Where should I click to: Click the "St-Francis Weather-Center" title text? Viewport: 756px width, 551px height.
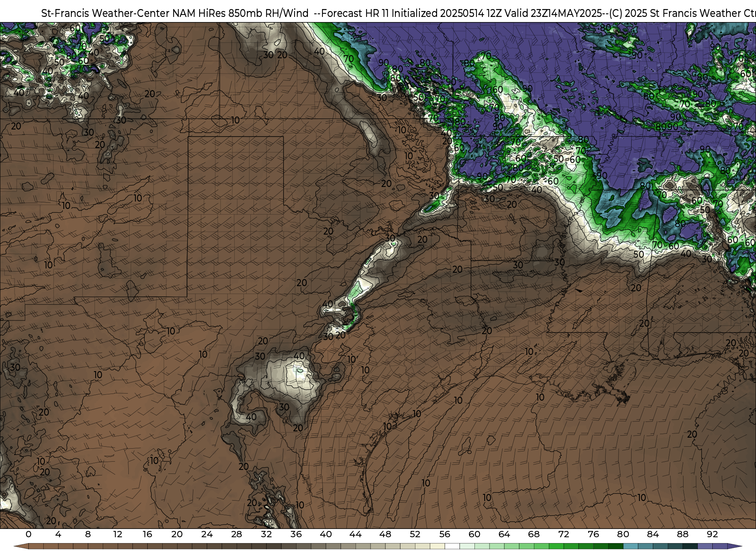(106, 13)
